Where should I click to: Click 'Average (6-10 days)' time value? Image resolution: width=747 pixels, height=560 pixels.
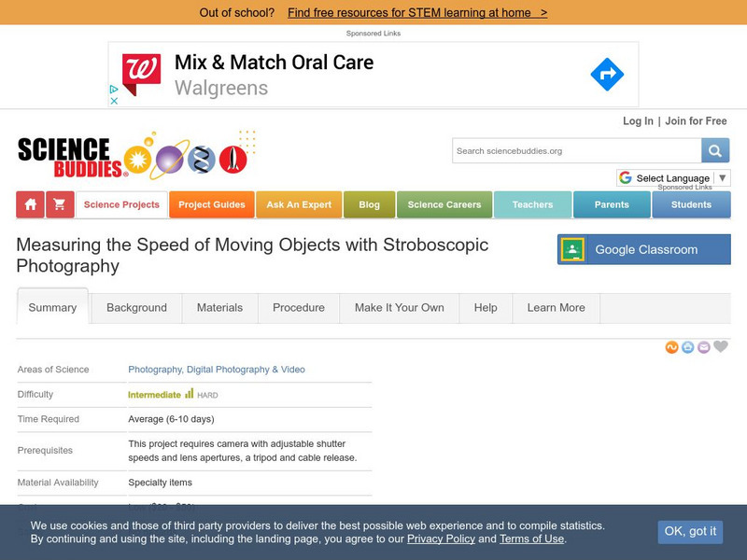pyautogui.click(x=171, y=419)
